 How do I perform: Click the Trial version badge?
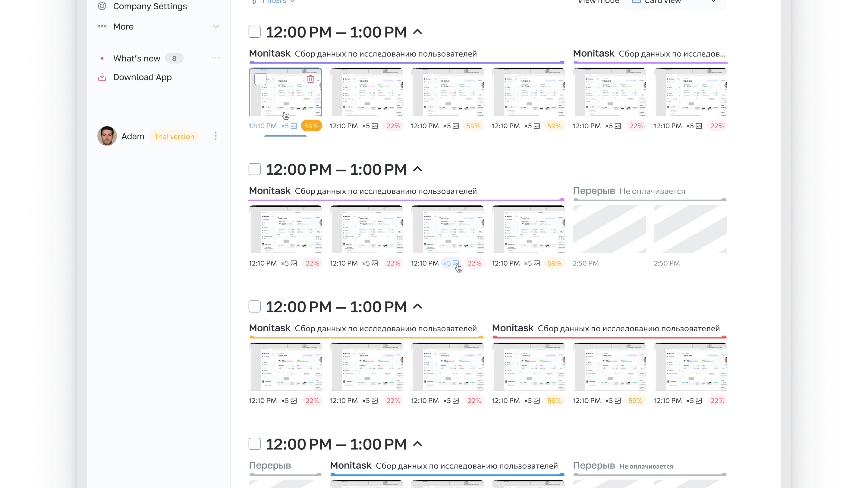174,136
